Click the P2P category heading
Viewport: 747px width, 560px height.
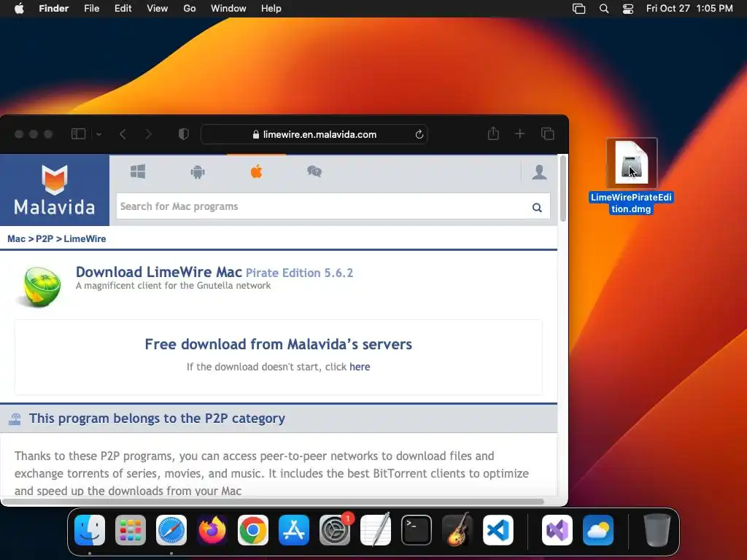point(157,418)
